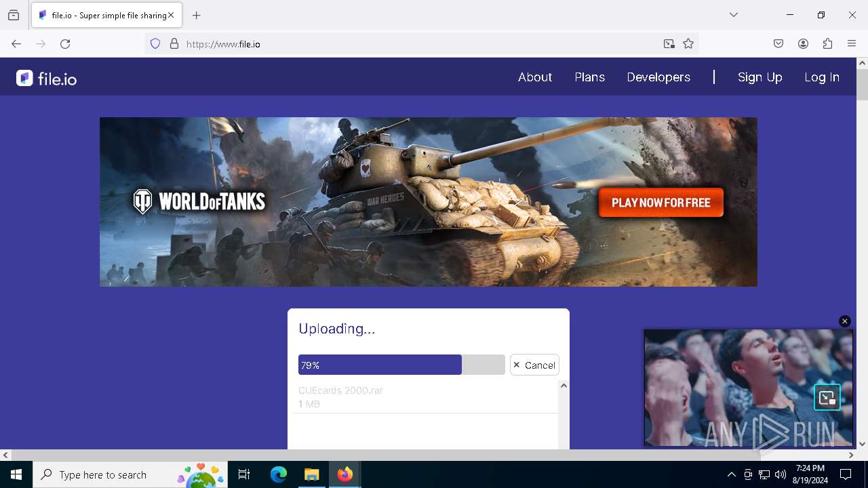Bookmark this page with star icon
Image resolution: width=868 pixels, height=488 pixels.
point(688,44)
